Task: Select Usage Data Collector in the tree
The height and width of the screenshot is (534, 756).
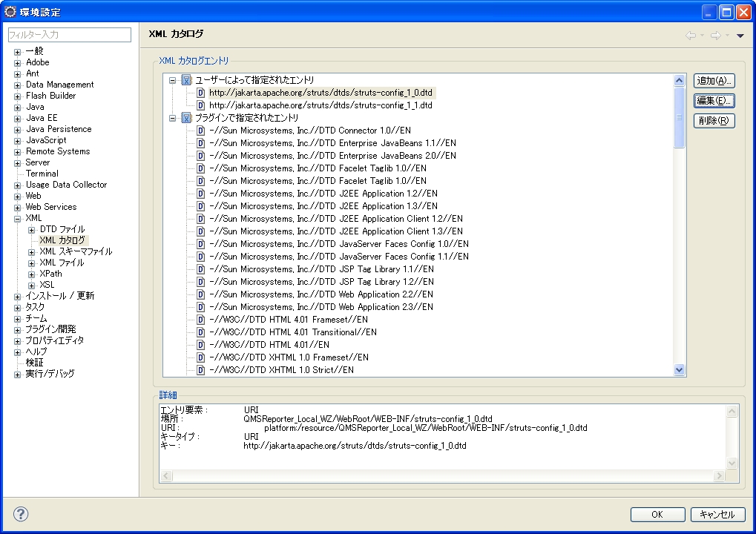Action: tap(66, 185)
